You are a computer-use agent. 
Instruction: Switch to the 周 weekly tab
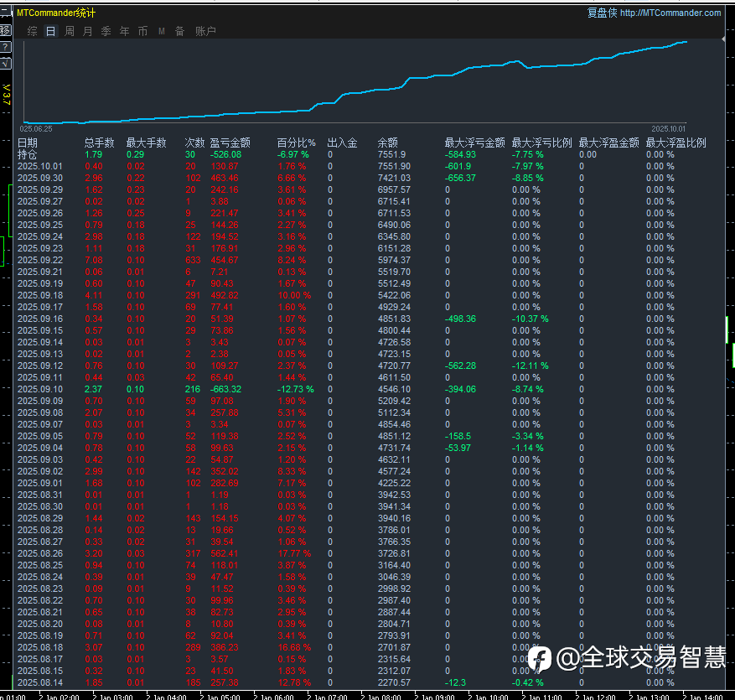pos(70,31)
